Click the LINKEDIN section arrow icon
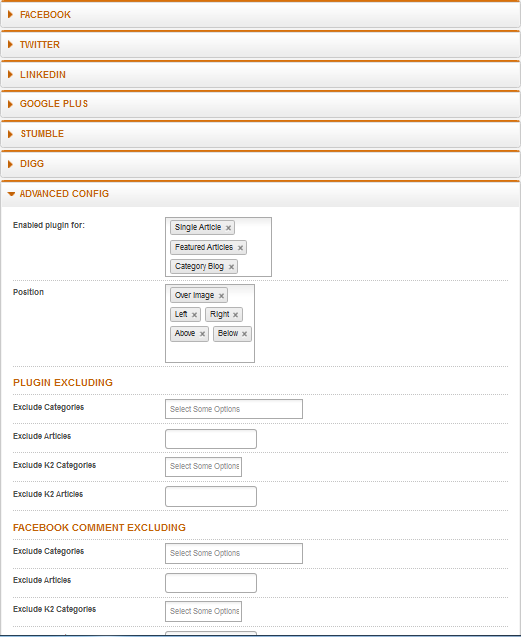The height and width of the screenshot is (637, 521). coord(11,74)
